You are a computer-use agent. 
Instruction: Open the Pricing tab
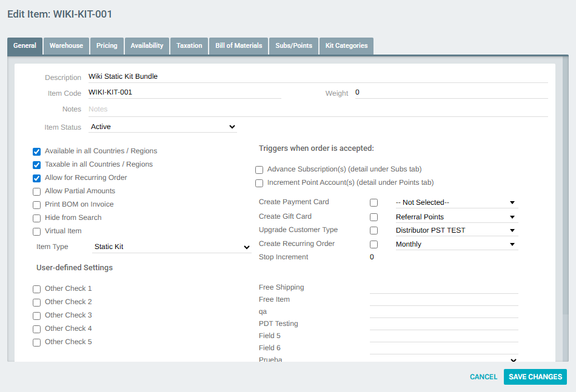coord(107,45)
